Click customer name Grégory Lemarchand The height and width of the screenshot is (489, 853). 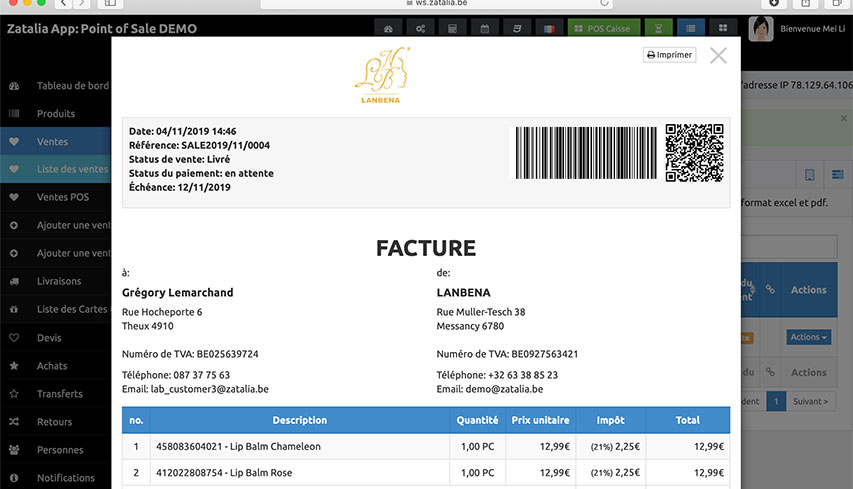(177, 293)
